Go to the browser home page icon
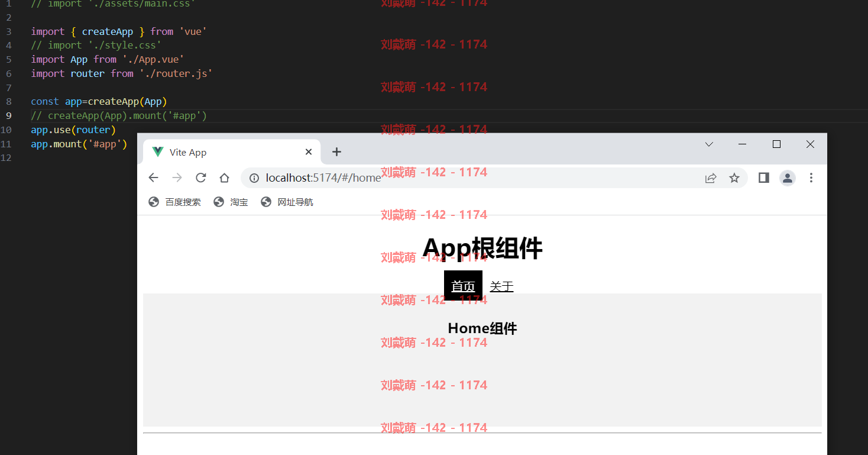 (x=224, y=178)
